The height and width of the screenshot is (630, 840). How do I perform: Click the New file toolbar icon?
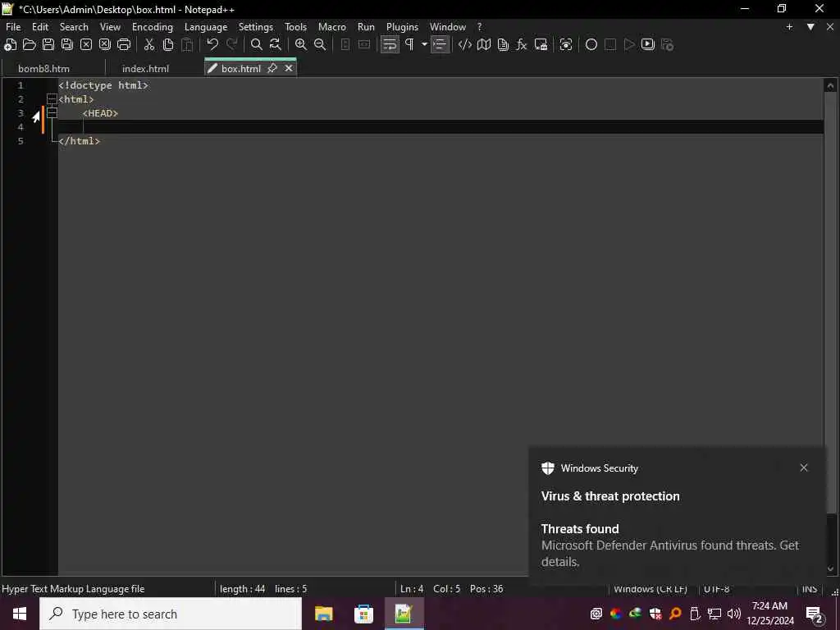coord(10,45)
